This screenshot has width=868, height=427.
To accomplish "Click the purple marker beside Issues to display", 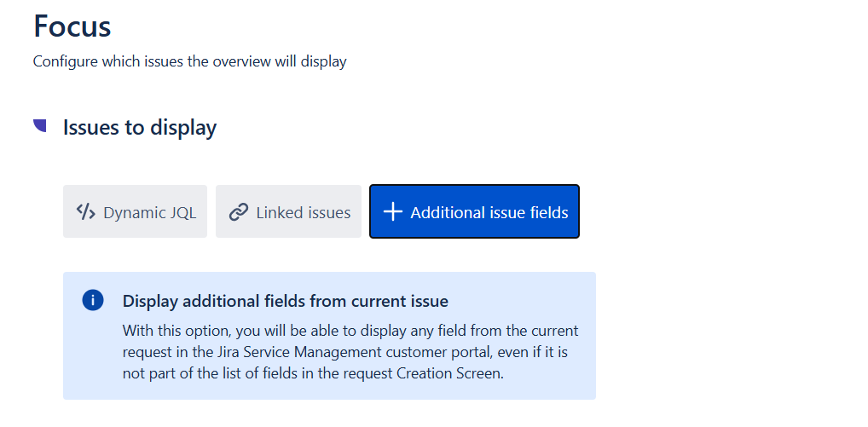I will (x=40, y=126).
